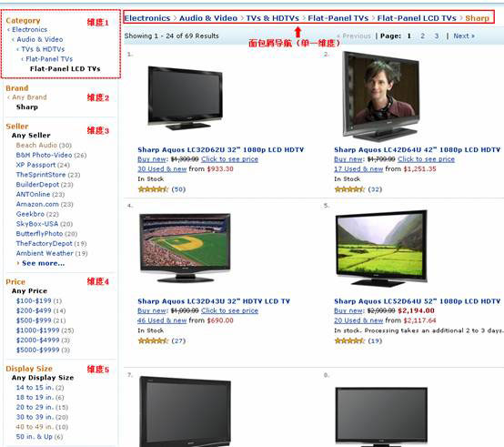Filter by Beach Audio seller
This screenshot has width=504, height=447.
(x=36, y=145)
